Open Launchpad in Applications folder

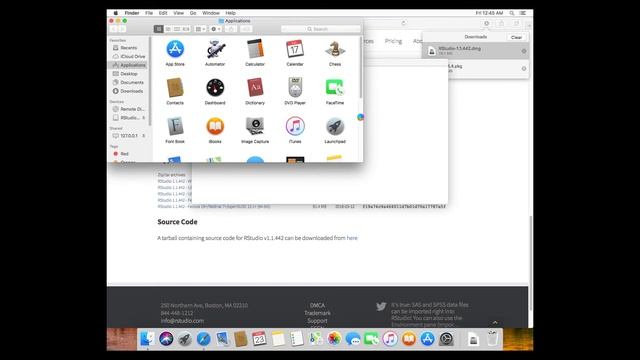coord(335,127)
